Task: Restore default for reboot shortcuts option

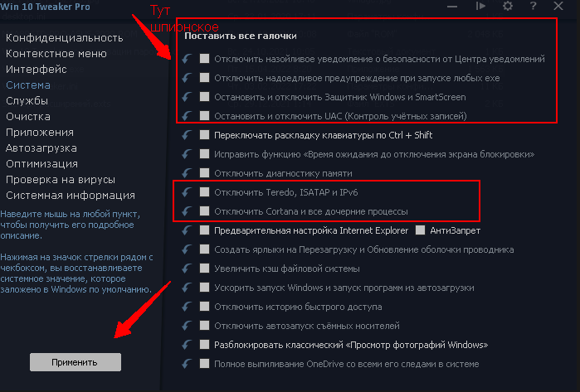Action: click(188, 249)
